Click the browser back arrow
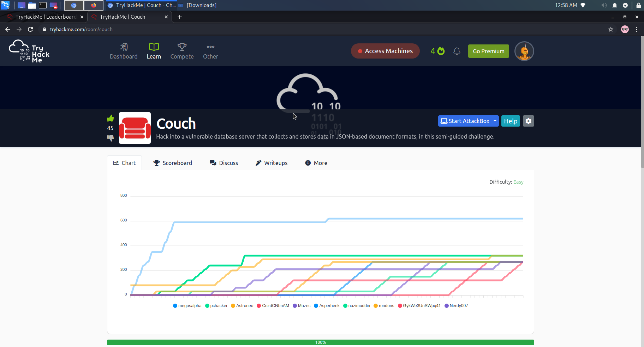The height and width of the screenshot is (347, 644). 8,29
